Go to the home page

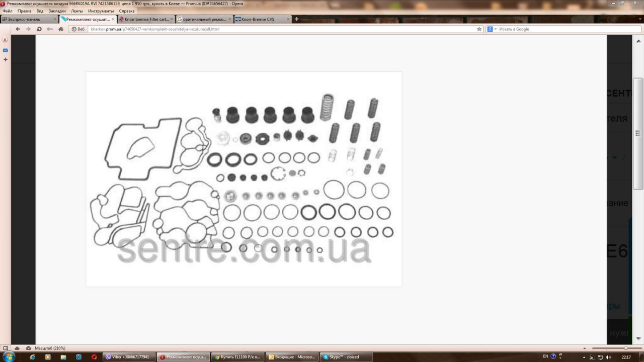(61, 29)
